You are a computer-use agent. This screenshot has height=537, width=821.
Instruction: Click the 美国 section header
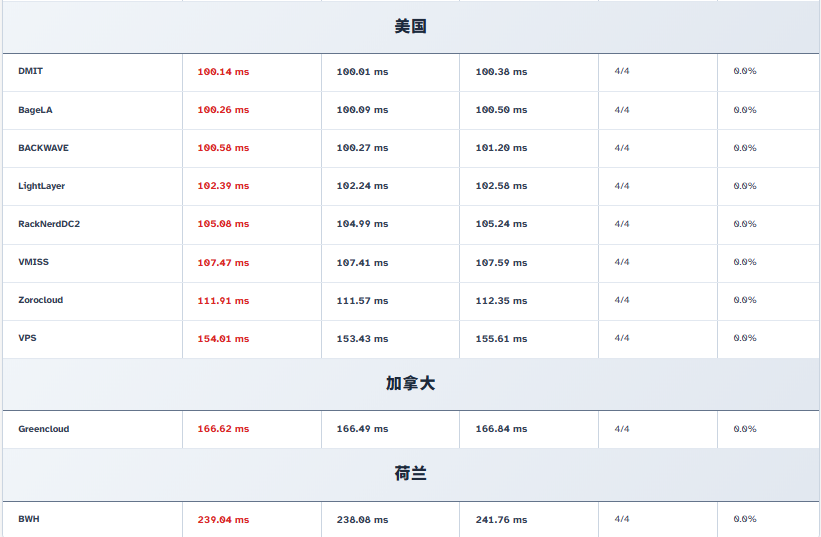(410, 27)
